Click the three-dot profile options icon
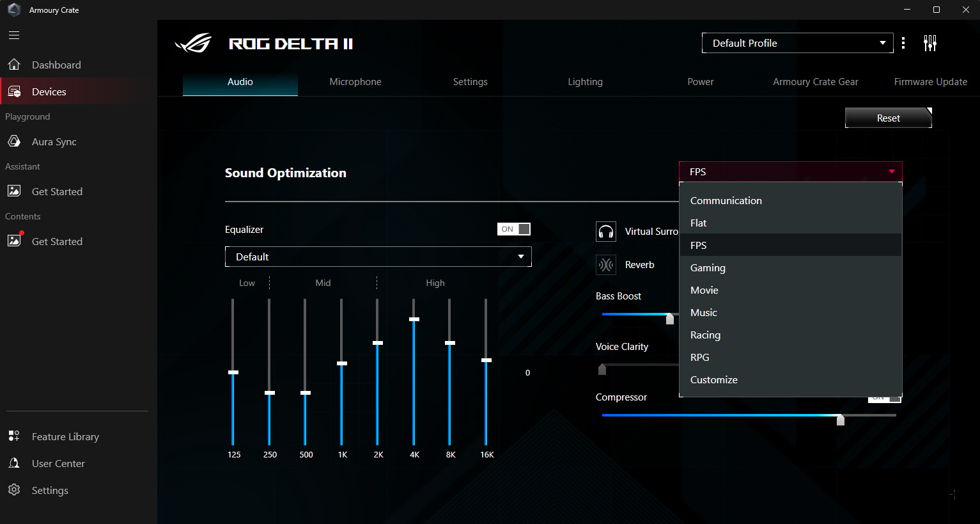The width and height of the screenshot is (980, 524). point(903,43)
